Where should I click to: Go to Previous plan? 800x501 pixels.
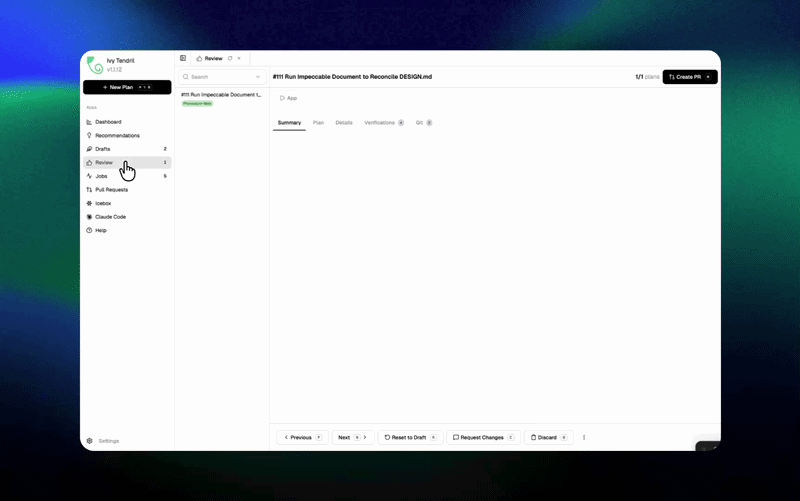303,438
